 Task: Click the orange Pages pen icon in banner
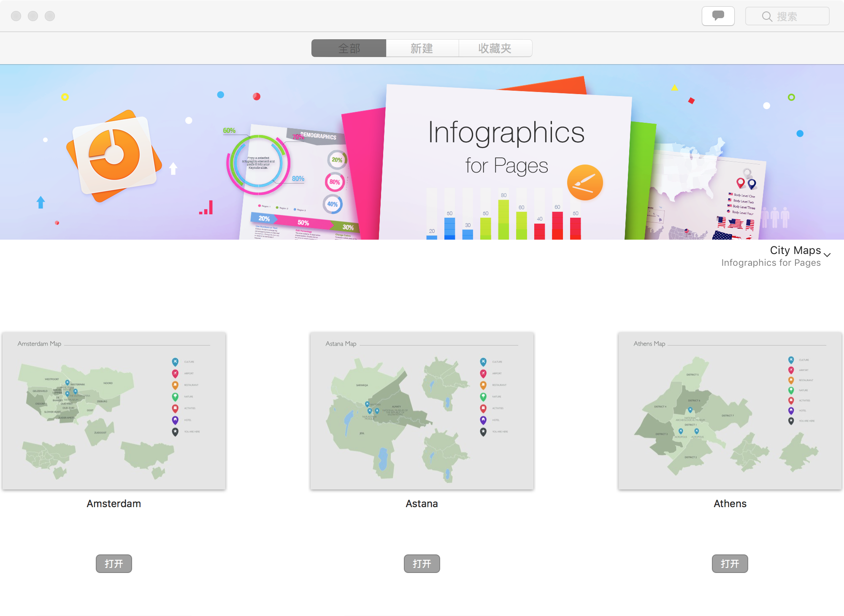(585, 182)
